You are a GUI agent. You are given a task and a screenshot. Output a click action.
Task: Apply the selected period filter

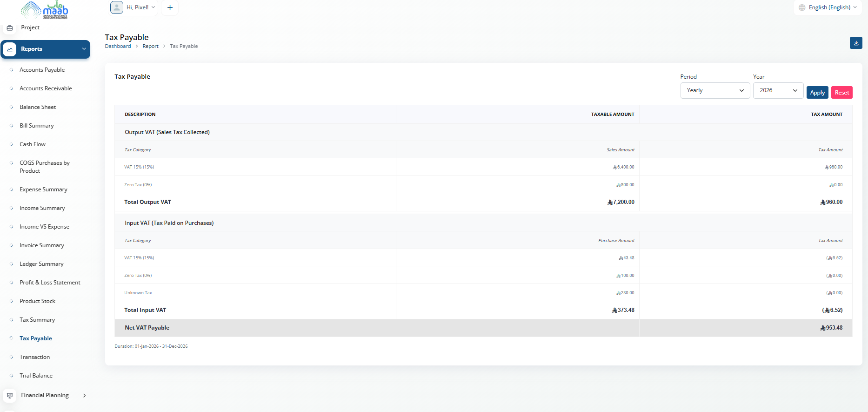pyautogui.click(x=817, y=93)
